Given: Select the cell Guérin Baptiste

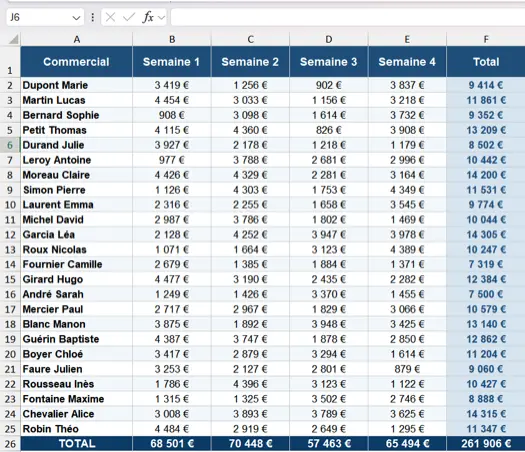Looking at the screenshot, I should point(77,339).
